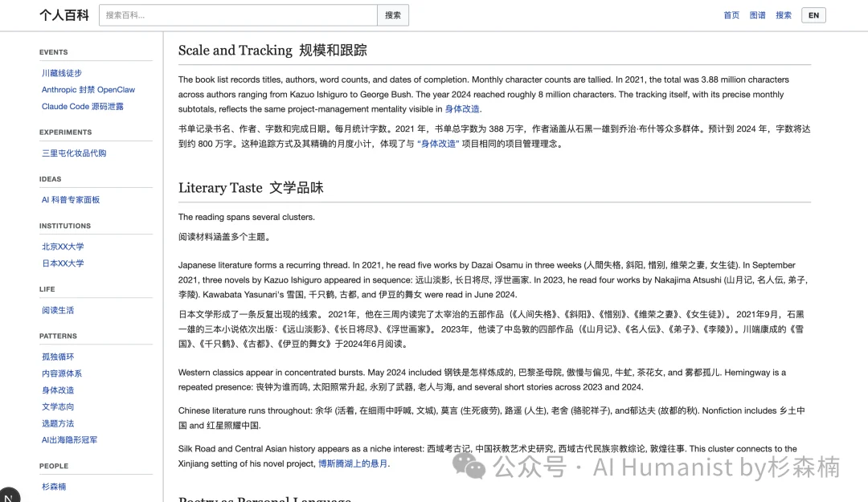868x502 pixels.
Task: Open the Claude Code 源码泄露 entry
Action: (x=82, y=106)
